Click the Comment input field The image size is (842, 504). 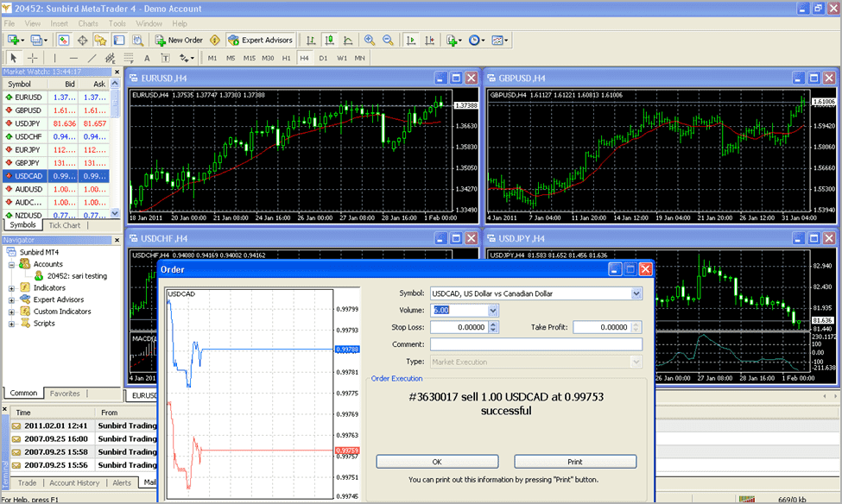point(535,344)
